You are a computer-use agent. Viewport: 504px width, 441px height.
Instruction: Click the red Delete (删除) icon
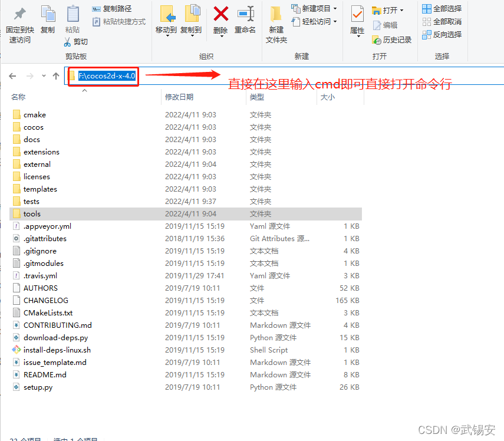221,14
